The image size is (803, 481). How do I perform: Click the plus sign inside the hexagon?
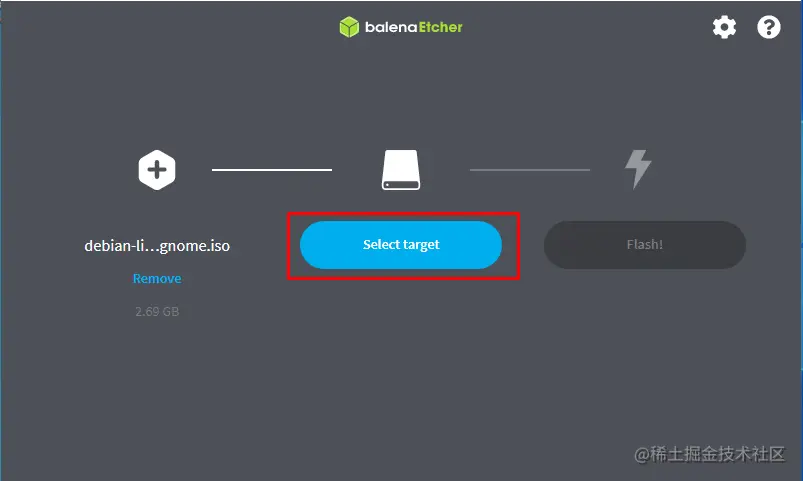point(157,170)
